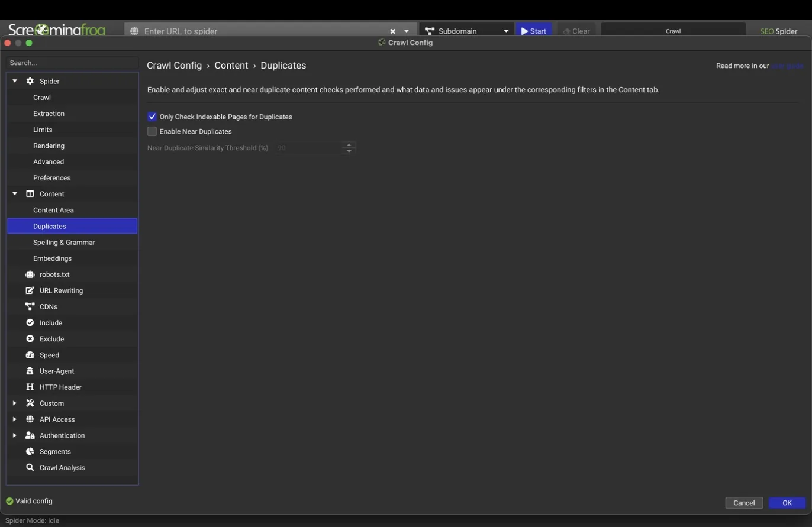Click the Exclude cross icon
The width and height of the screenshot is (812, 527).
pos(30,339)
